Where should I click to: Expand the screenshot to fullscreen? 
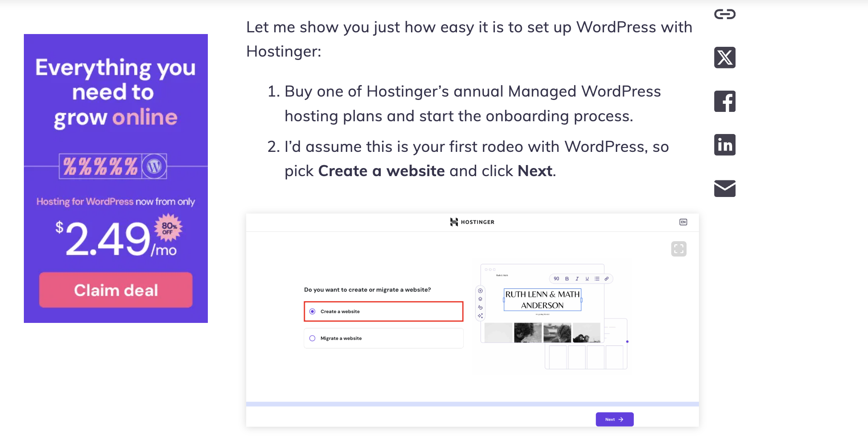click(x=679, y=249)
